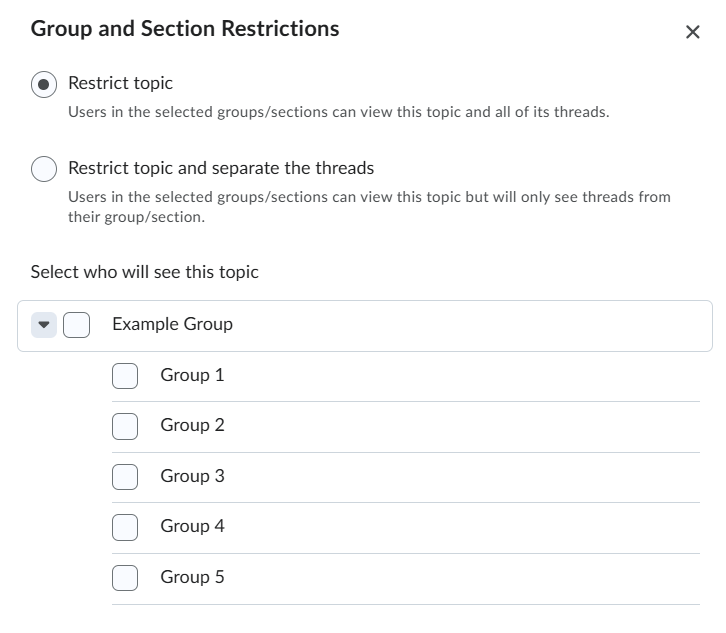This screenshot has height=633, width=726.
Task: Click the 'Restrict topic' option label
Action: 120,83
